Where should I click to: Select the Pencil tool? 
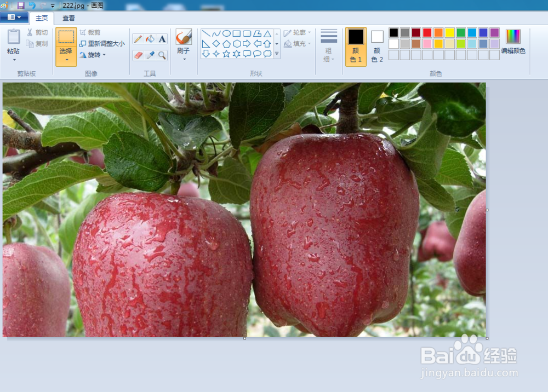tap(138, 39)
